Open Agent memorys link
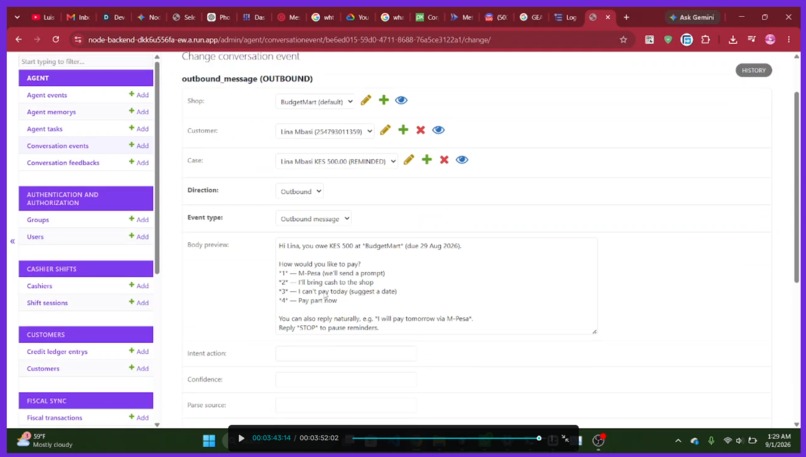This screenshot has height=457, width=806. point(51,112)
